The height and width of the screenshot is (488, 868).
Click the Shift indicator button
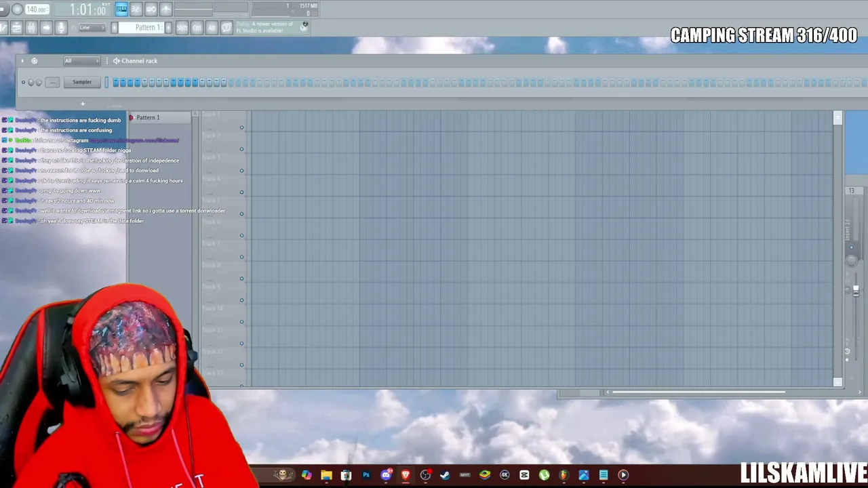click(x=182, y=27)
